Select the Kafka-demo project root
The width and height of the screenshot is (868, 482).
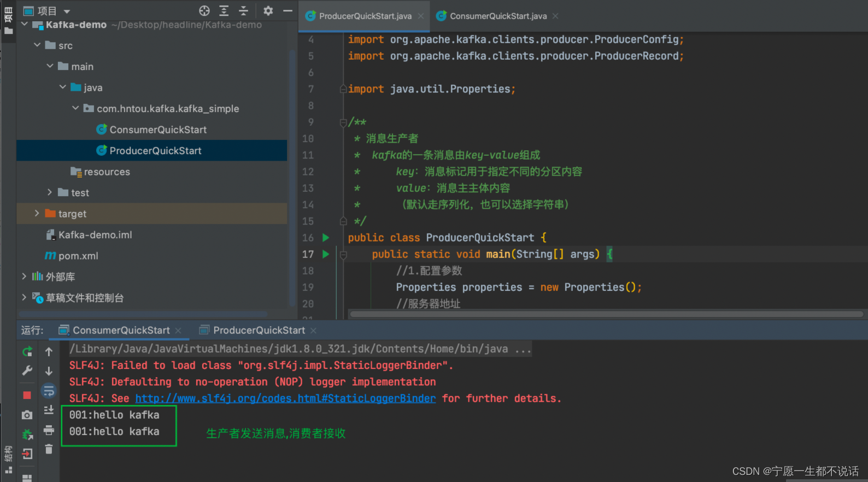pos(76,25)
